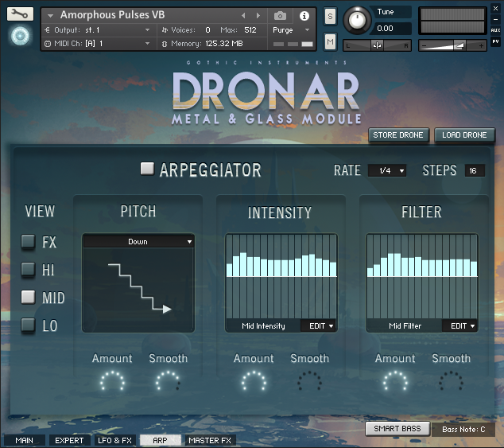
Task: Mute the instrument with M button
Action: [330, 41]
